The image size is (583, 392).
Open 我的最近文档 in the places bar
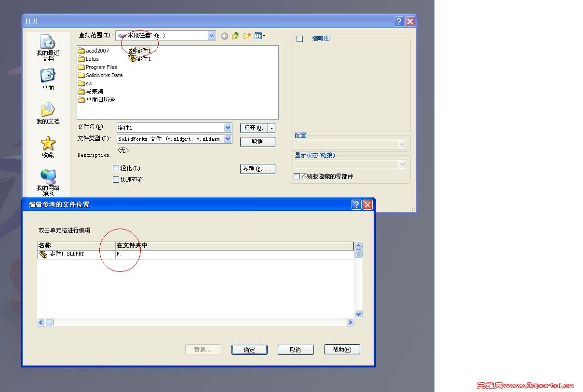[48, 48]
